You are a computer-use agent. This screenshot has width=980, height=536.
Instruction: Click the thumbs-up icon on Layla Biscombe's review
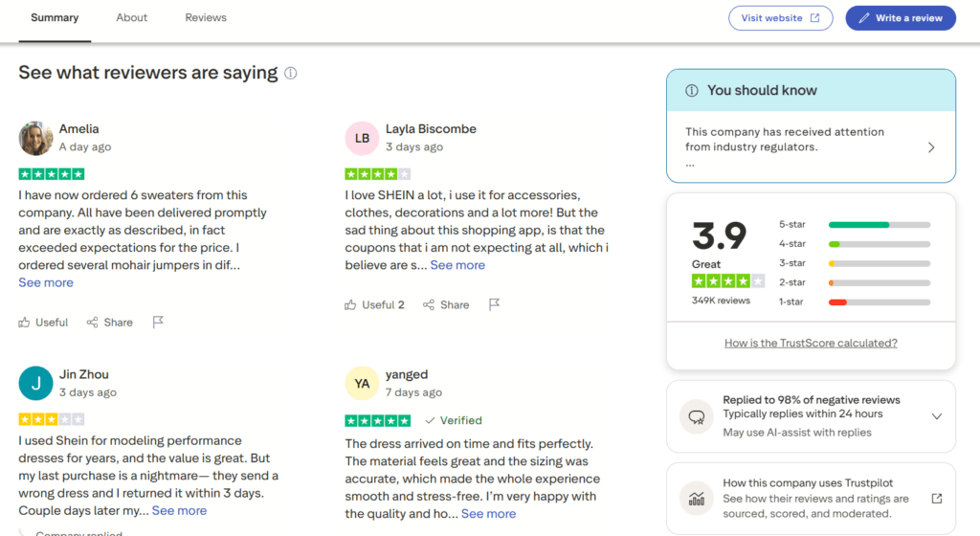350,305
